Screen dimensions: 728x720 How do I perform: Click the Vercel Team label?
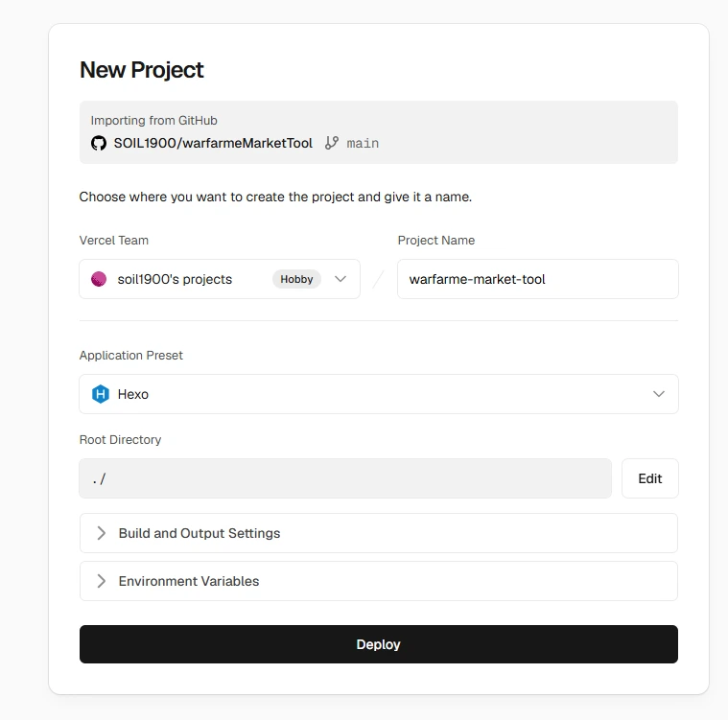(x=114, y=240)
